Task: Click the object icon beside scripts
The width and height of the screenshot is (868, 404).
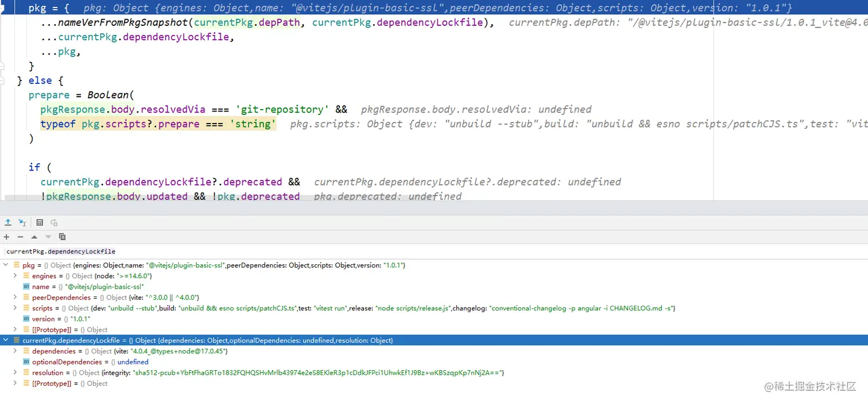Action: click(x=26, y=308)
